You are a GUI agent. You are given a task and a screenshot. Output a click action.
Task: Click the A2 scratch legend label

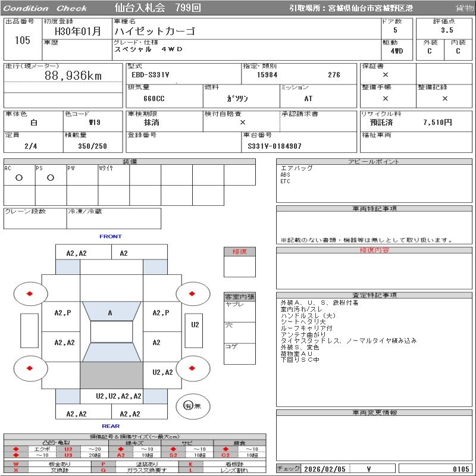[x=121, y=455]
